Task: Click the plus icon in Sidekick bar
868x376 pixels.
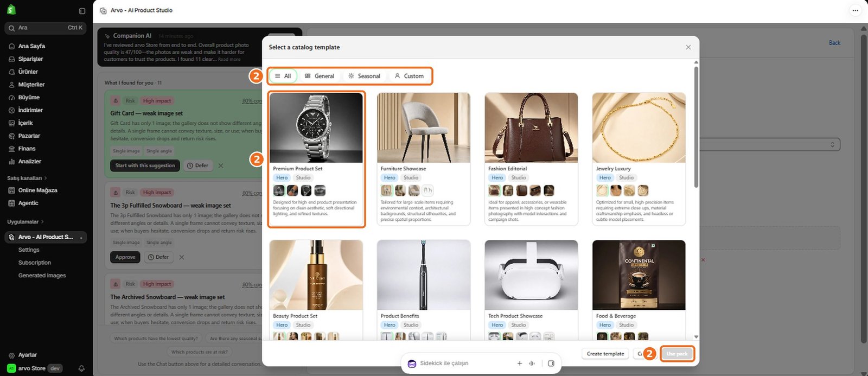Action: coord(520,364)
